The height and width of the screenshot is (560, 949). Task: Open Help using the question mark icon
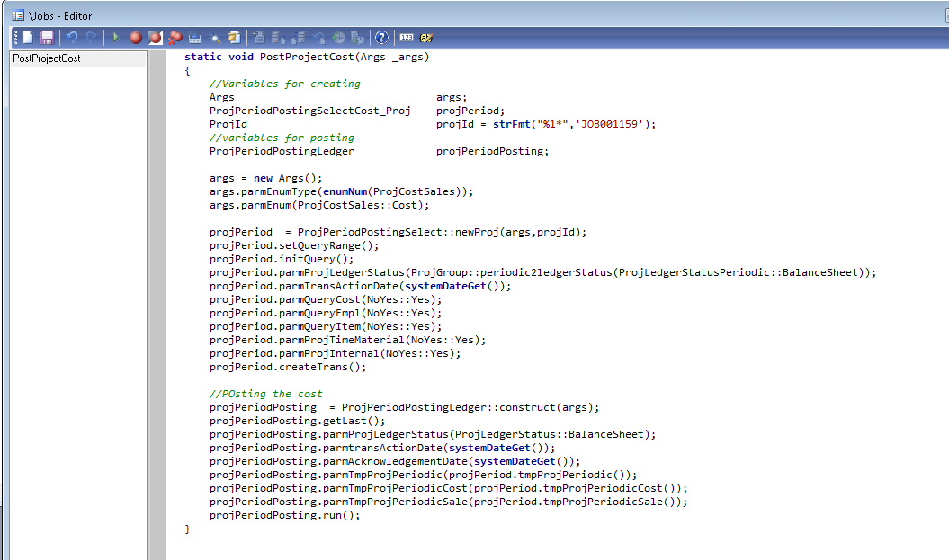tap(381, 38)
